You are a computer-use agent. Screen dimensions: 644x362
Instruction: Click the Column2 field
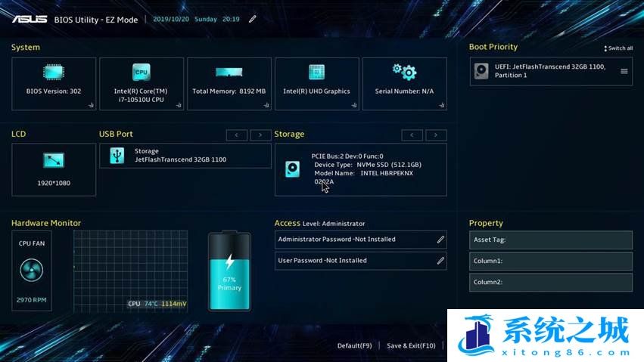[x=551, y=283]
